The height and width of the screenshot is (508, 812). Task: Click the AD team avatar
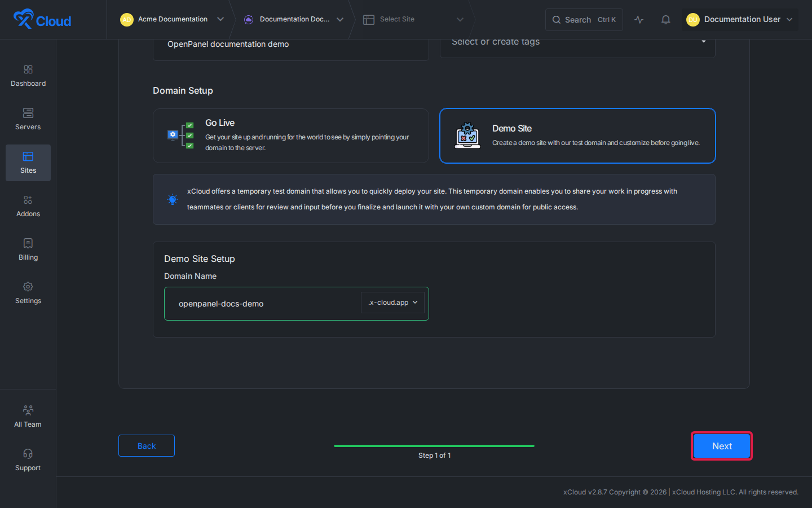click(x=127, y=20)
